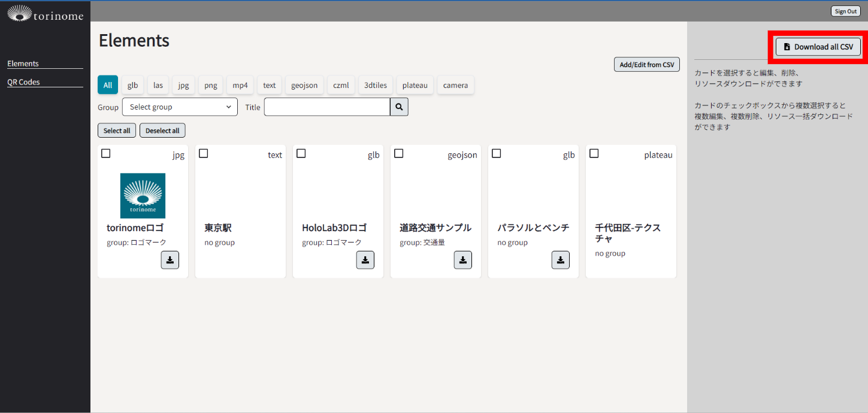Open the Select group dropdown
The height and width of the screenshot is (413, 868).
[180, 107]
